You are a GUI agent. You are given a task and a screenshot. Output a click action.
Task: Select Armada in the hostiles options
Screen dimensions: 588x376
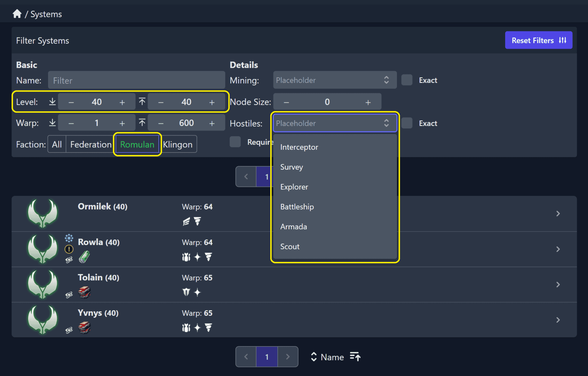click(294, 227)
